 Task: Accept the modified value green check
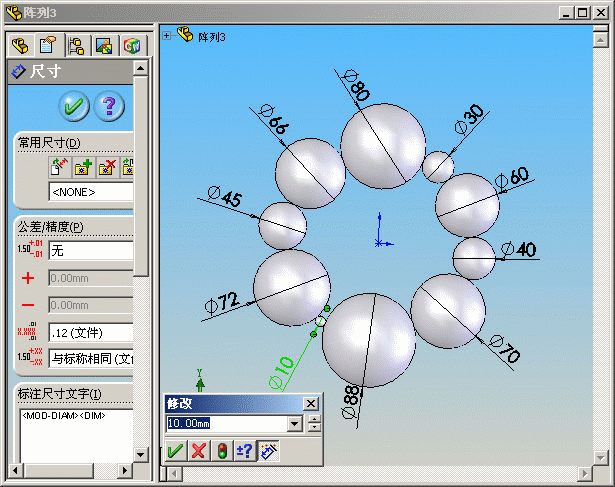click(x=175, y=451)
